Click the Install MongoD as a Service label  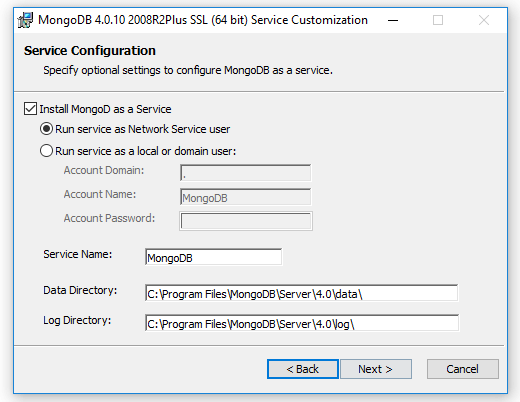(105, 109)
